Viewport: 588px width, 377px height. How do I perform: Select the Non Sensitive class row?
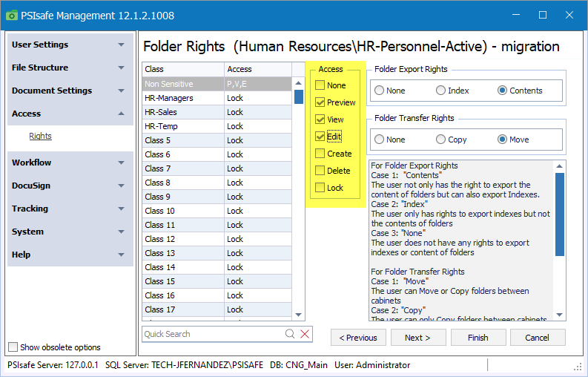click(x=217, y=84)
